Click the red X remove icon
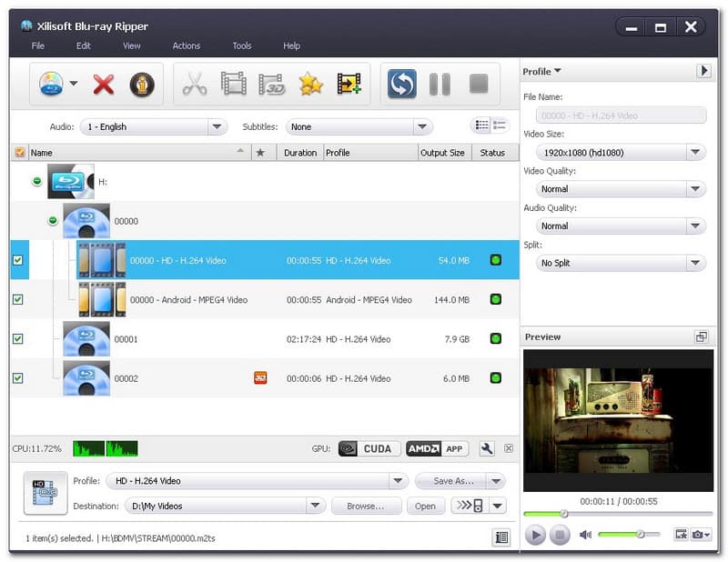 (x=104, y=85)
